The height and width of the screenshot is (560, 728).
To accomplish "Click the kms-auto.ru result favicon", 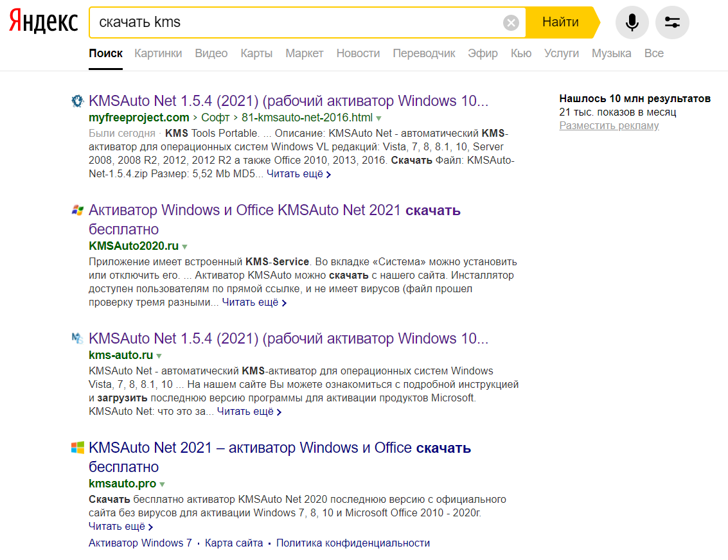I will click(78, 338).
